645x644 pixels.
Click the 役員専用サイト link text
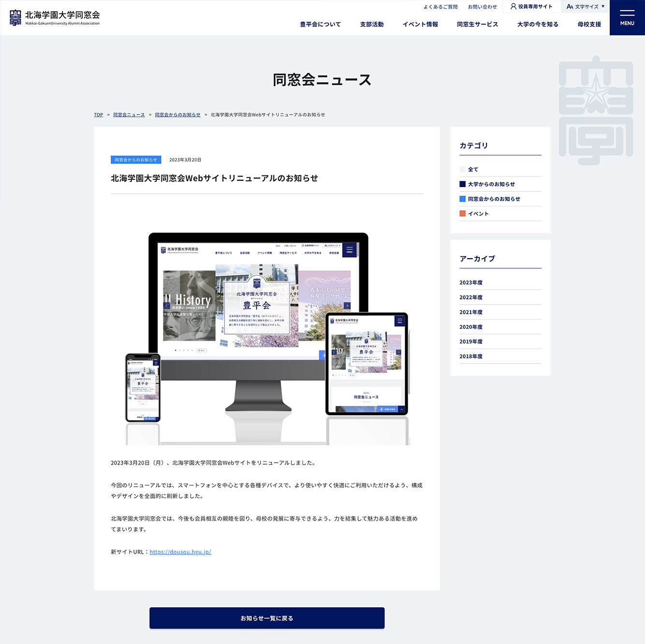[535, 7]
